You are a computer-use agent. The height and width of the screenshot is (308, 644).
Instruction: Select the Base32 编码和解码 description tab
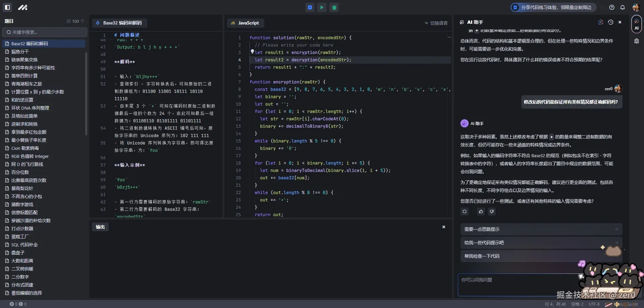119,23
